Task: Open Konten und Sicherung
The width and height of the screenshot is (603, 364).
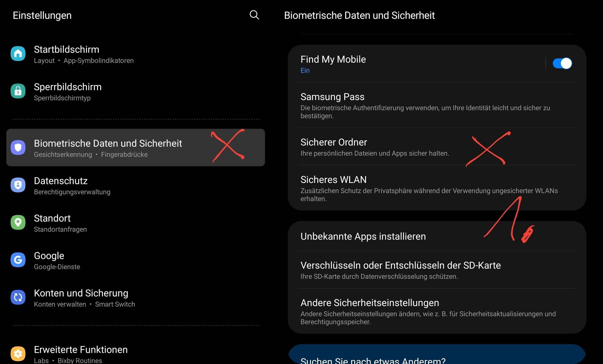Action: click(136, 297)
